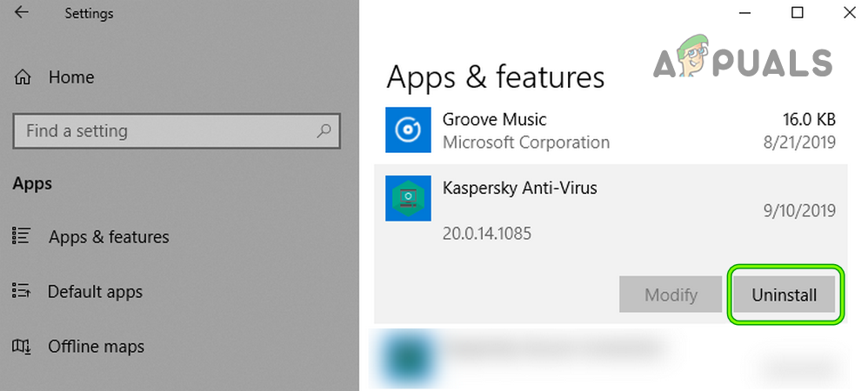The width and height of the screenshot is (868, 391).
Task: Select the Groove Music name text
Action: pyautogui.click(x=494, y=119)
